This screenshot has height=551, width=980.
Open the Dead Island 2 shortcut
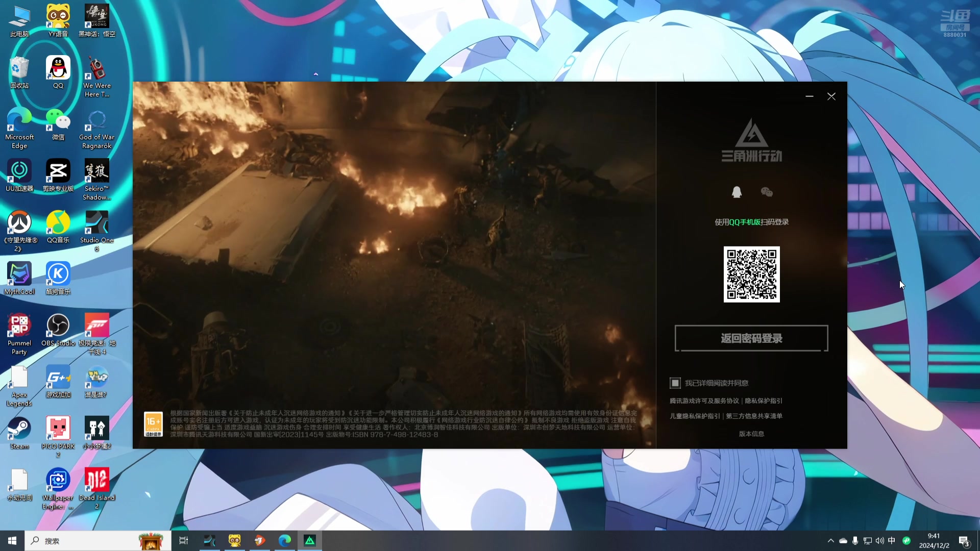pyautogui.click(x=97, y=489)
